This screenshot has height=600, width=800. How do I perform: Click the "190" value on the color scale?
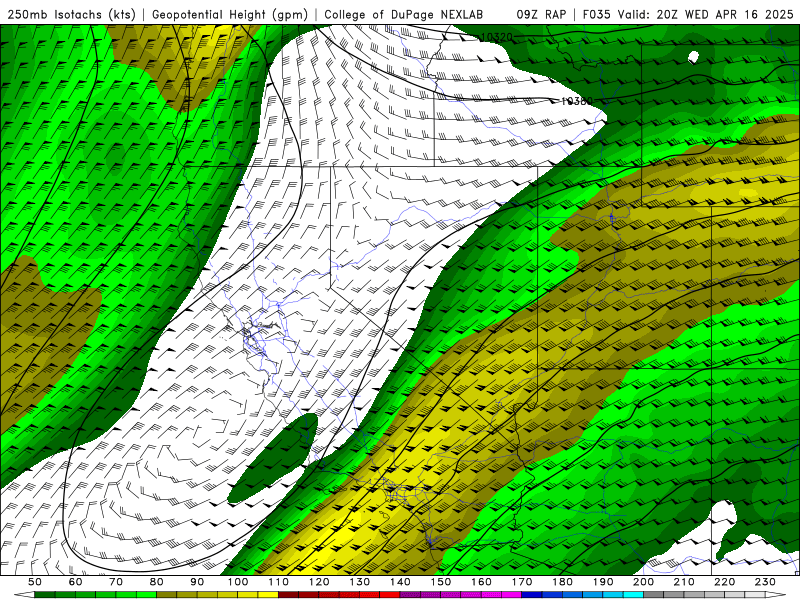tap(604, 582)
